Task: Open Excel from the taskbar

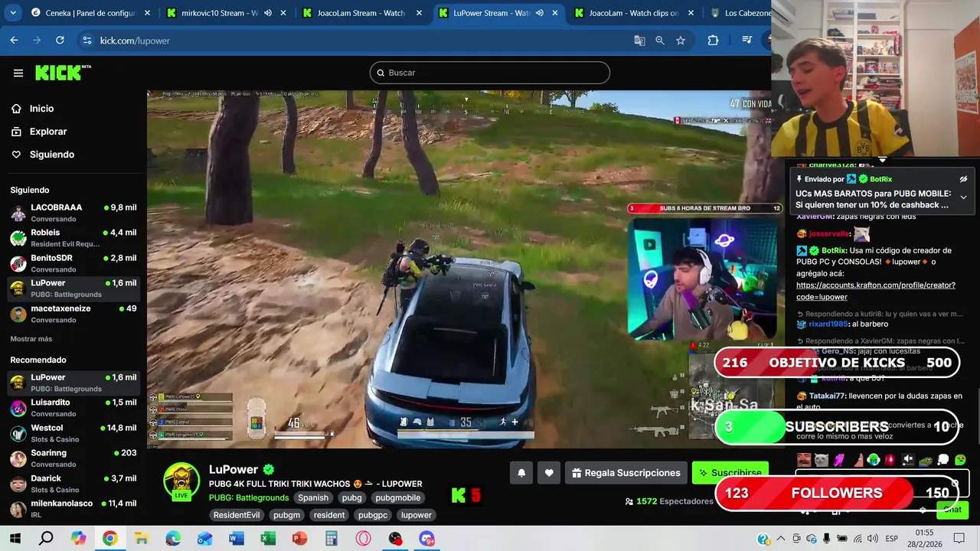Action: tap(267, 539)
